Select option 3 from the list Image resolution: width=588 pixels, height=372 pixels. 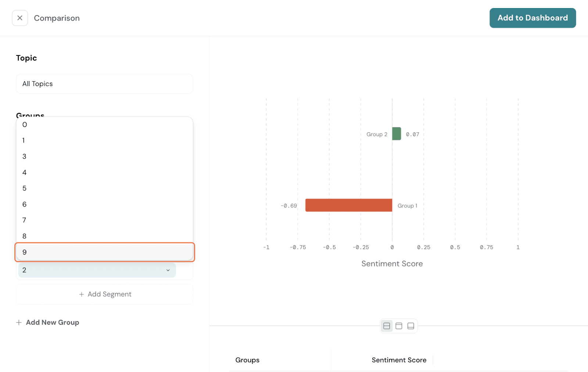coord(104,156)
